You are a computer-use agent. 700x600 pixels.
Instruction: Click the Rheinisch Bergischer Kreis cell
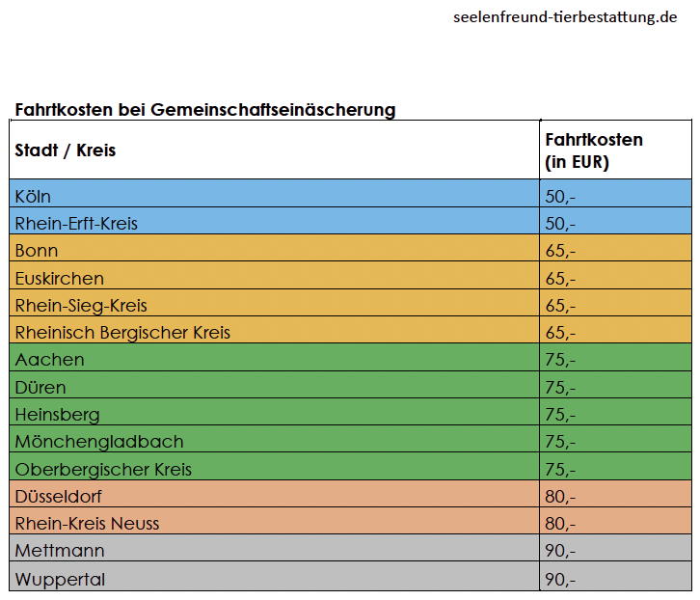tap(122, 333)
